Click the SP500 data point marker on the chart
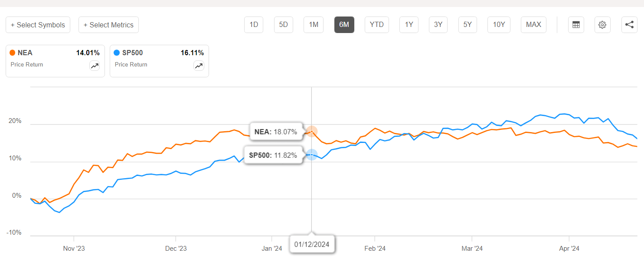 point(311,155)
